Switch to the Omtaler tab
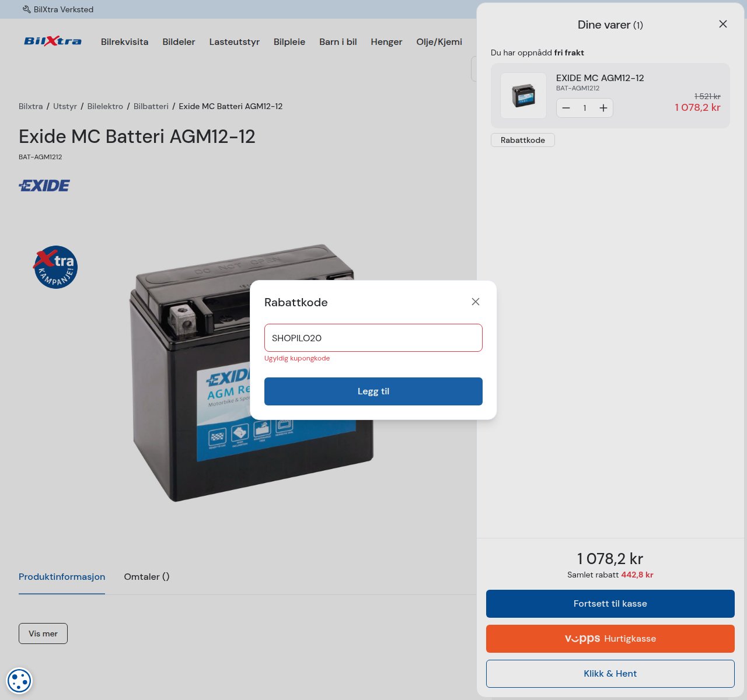The width and height of the screenshot is (747, 700). pyautogui.click(x=146, y=577)
